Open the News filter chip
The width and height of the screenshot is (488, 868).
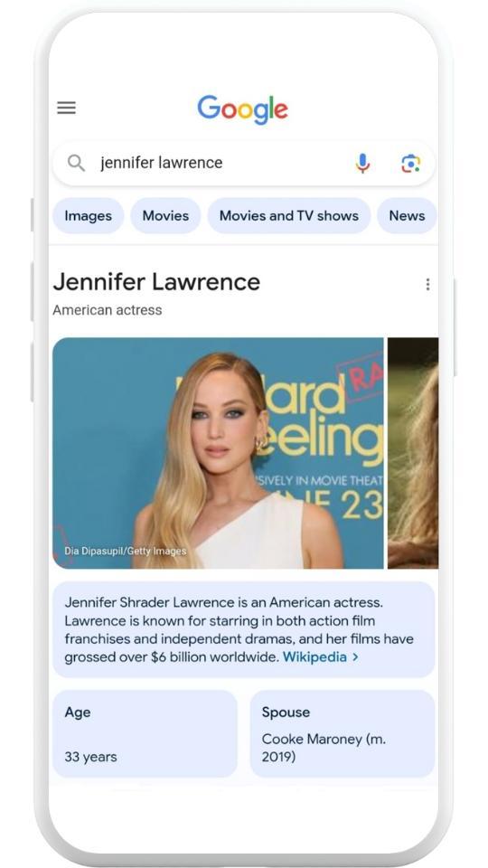click(408, 216)
